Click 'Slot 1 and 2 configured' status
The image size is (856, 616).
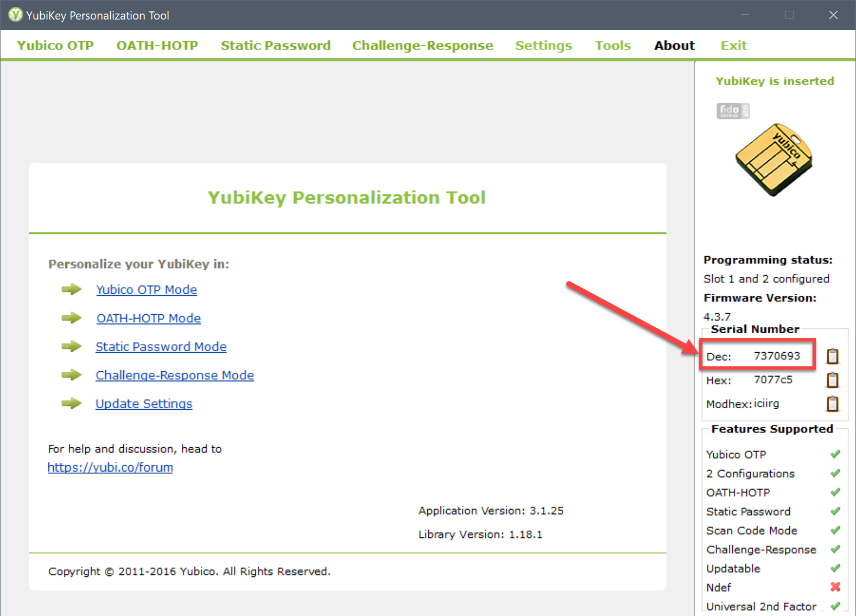[x=766, y=279]
